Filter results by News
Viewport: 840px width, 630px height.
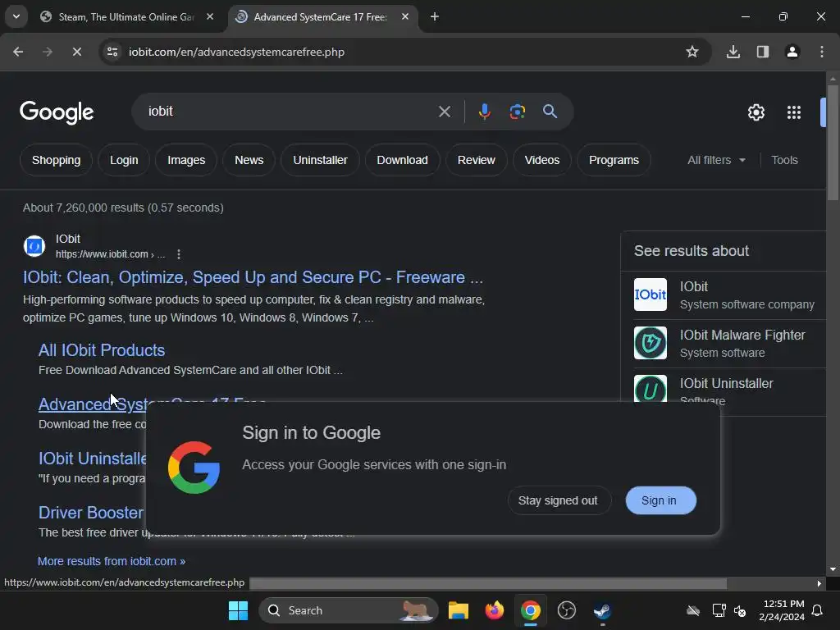pos(249,160)
